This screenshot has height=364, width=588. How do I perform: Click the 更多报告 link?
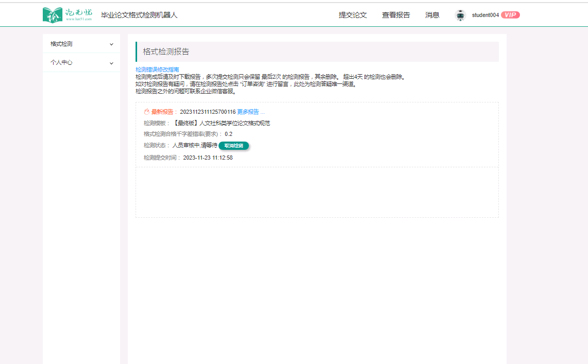click(250, 112)
